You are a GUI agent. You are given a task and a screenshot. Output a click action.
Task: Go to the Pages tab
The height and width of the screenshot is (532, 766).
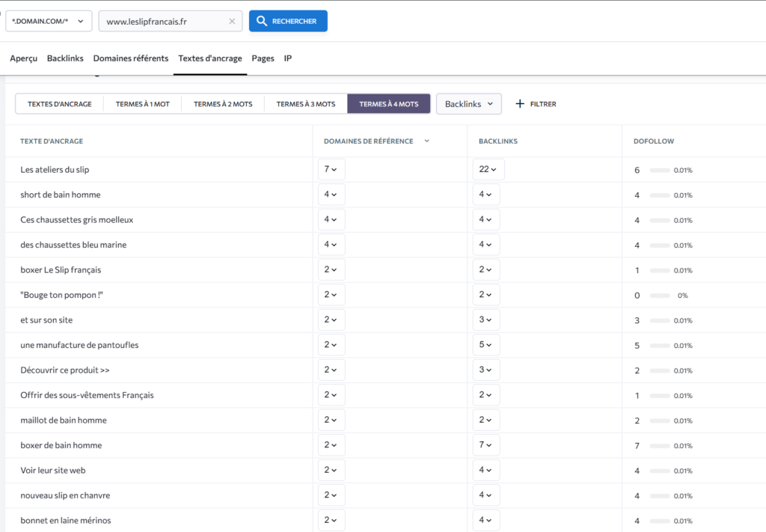[x=263, y=58]
